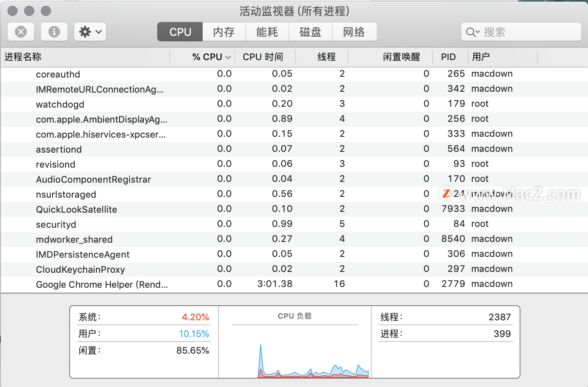Click the quit process (X) toolbar icon
The image size is (588, 387).
coord(21,32)
